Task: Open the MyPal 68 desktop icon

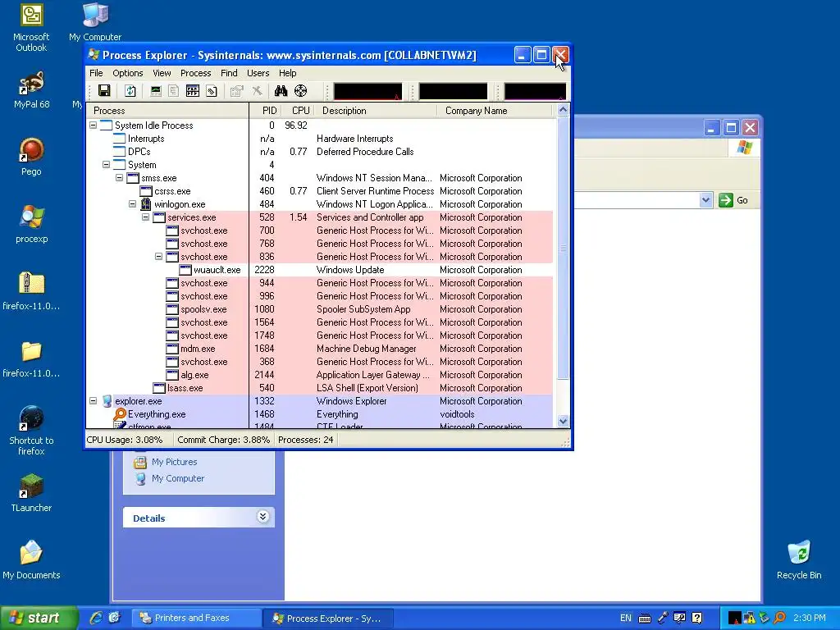Action: click(x=31, y=89)
